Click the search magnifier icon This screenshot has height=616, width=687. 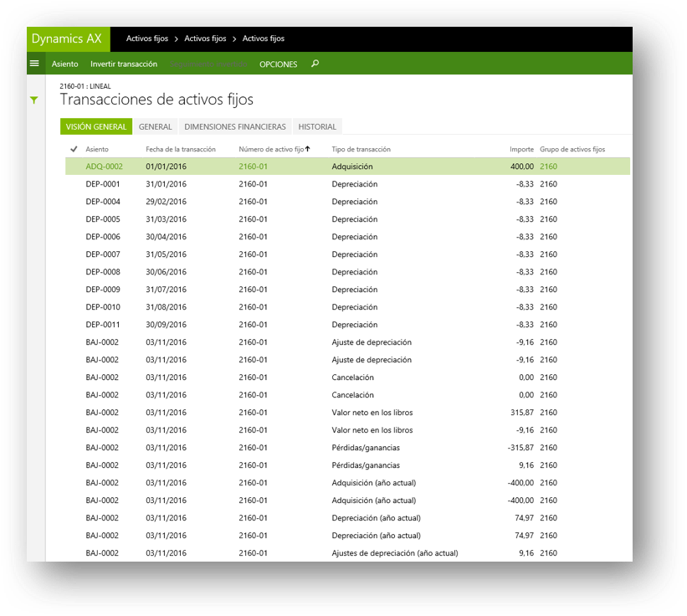point(315,64)
